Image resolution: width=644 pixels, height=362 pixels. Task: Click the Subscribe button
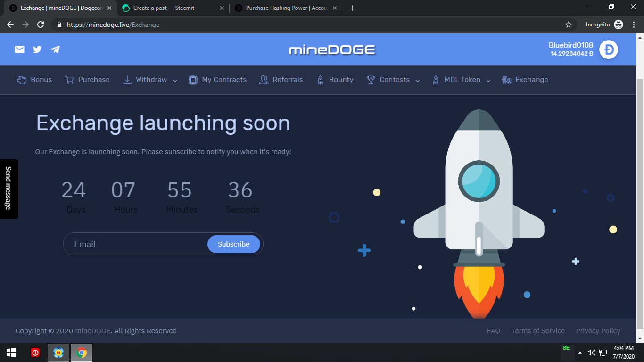(x=234, y=244)
